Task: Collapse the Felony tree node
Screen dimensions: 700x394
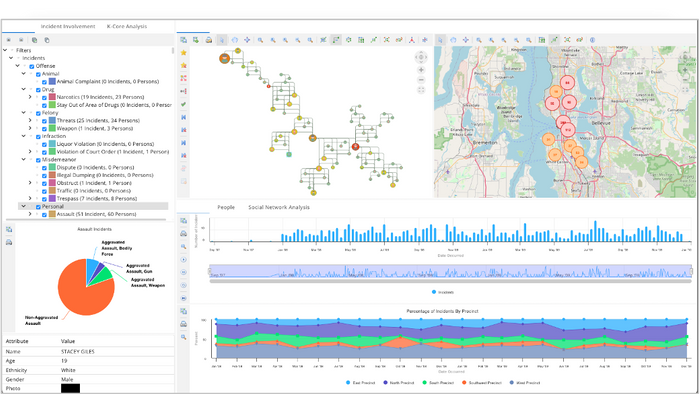Action: pos(24,113)
